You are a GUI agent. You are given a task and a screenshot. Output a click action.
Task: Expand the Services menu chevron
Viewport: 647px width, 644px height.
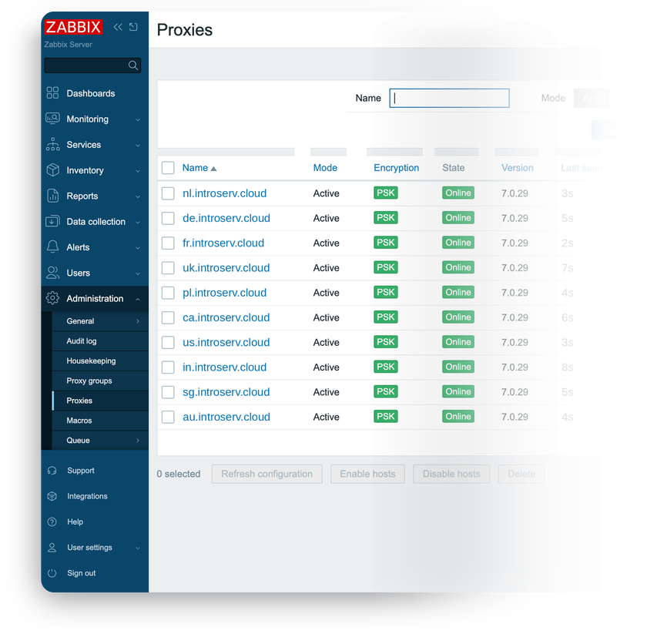coord(138,146)
